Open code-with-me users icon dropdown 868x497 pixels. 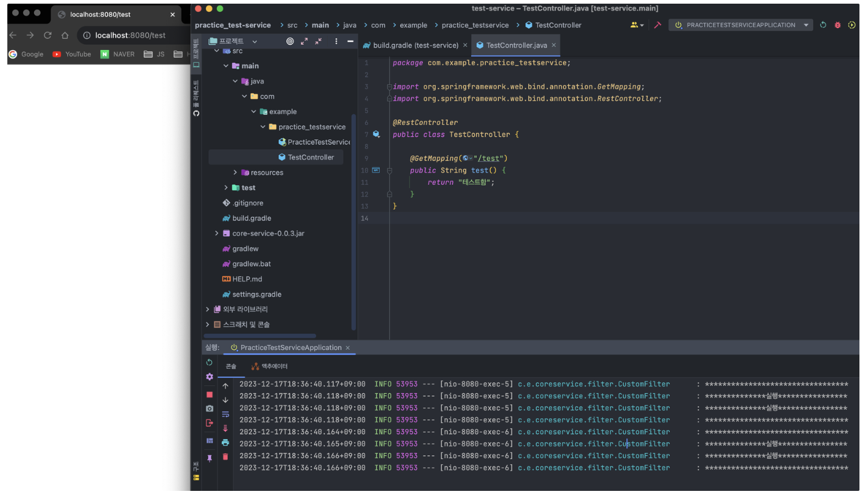(x=637, y=25)
